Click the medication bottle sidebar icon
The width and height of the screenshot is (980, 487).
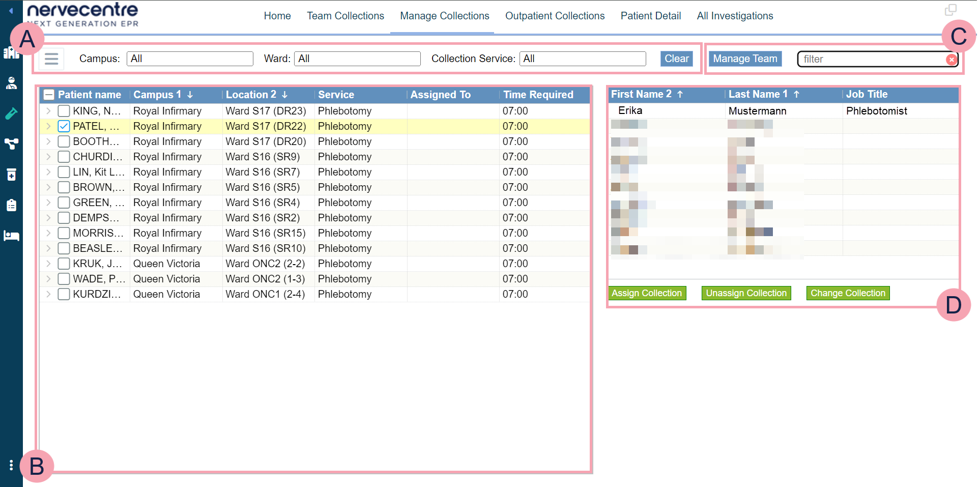[x=11, y=175]
